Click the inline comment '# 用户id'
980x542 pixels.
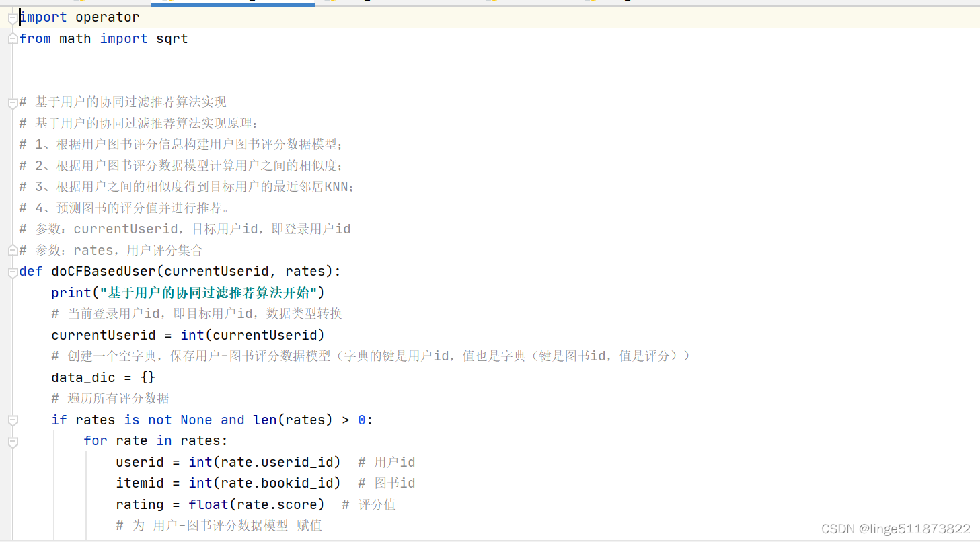tap(387, 463)
